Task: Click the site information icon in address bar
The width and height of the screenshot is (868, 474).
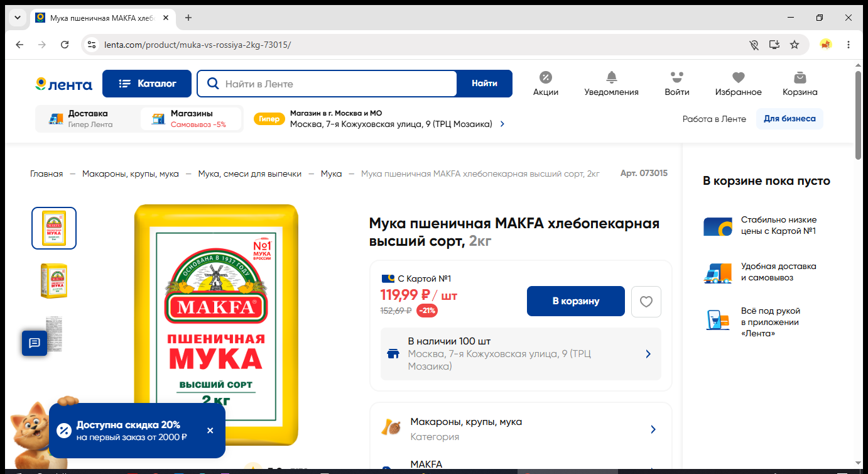Action: (x=92, y=45)
